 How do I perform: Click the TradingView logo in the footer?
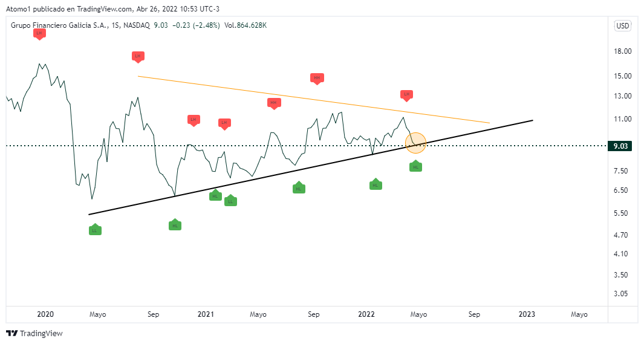click(x=34, y=333)
